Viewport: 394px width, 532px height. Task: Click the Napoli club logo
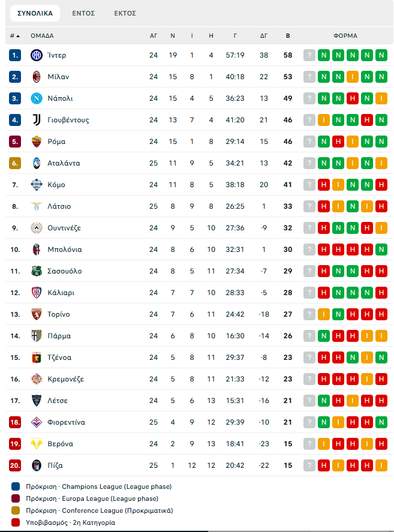[36, 98]
